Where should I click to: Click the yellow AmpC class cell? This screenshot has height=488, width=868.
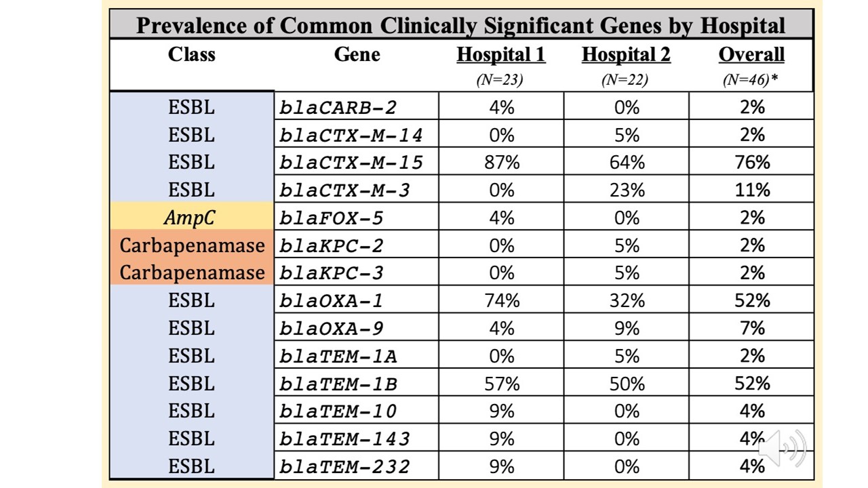pyautogui.click(x=192, y=218)
